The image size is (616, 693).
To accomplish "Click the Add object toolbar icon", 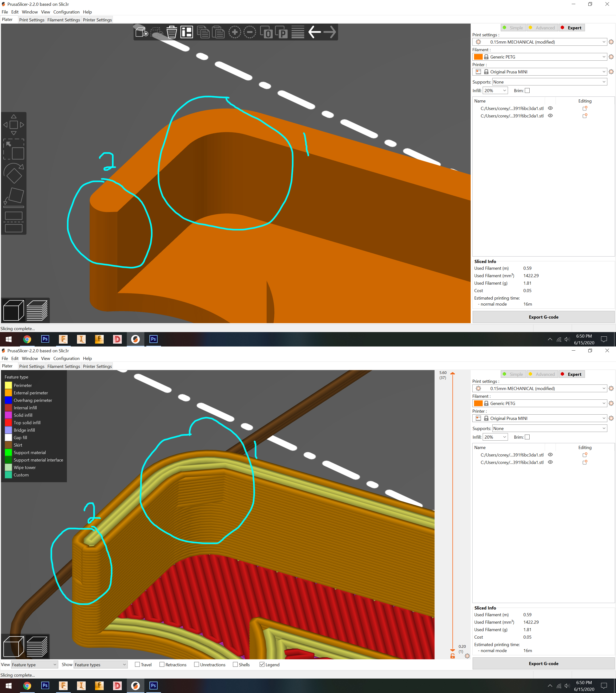I will tap(141, 32).
